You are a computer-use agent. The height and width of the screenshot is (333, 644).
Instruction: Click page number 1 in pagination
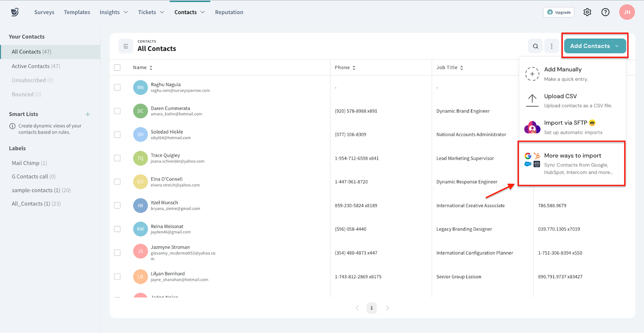coord(372,308)
